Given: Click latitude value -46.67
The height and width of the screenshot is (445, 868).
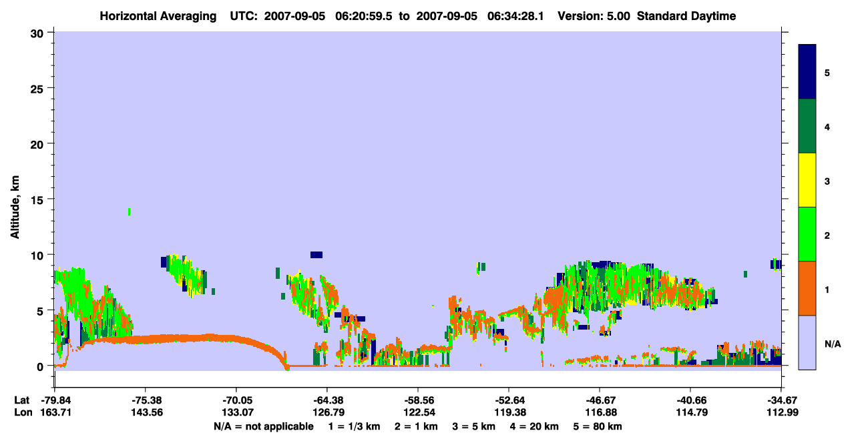Looking at the screenshot, I should 600,400.
